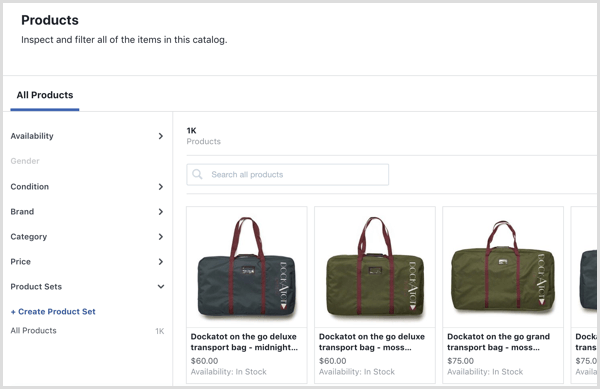Click the Condition filter label
Viewport: 600px width, 389px height.
click(30, 187)
